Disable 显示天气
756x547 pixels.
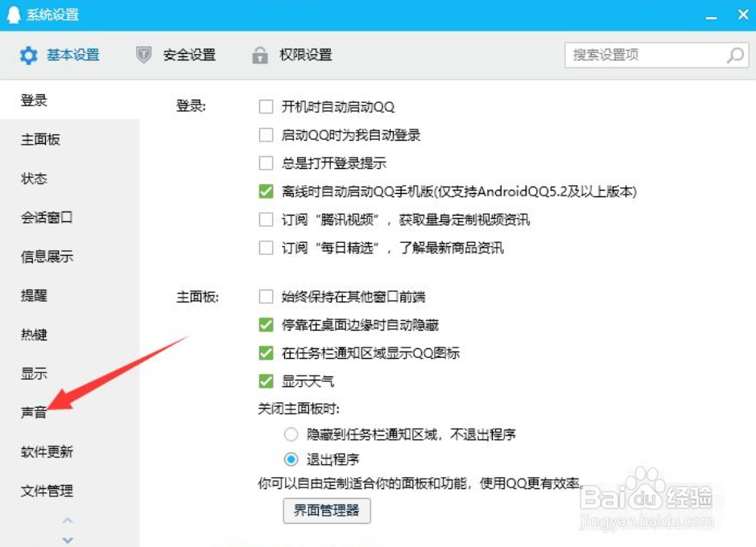coord(266,380)
